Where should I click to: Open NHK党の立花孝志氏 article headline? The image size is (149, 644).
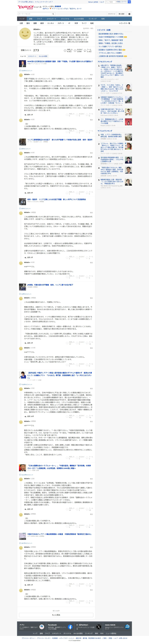(60, 61)
